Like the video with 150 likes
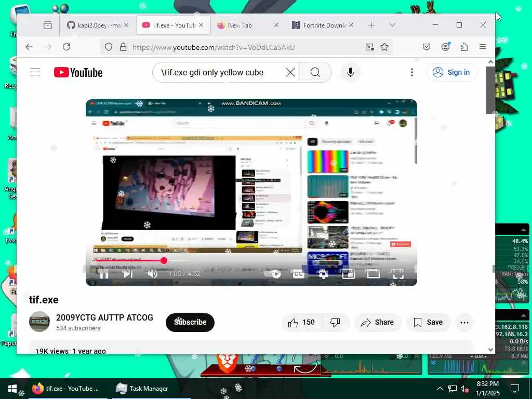The width and height of the screenshot is (532, 399). tap(302, 322)
